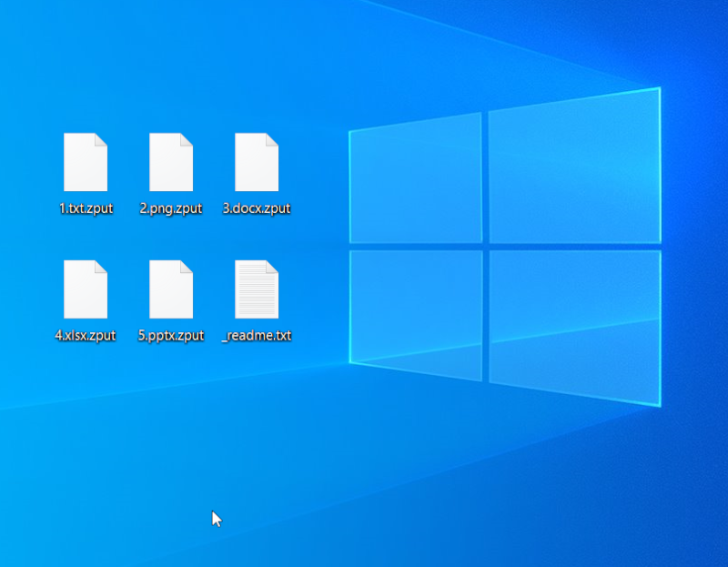Click the "2.png.zput" filename label

click(171, 208)
